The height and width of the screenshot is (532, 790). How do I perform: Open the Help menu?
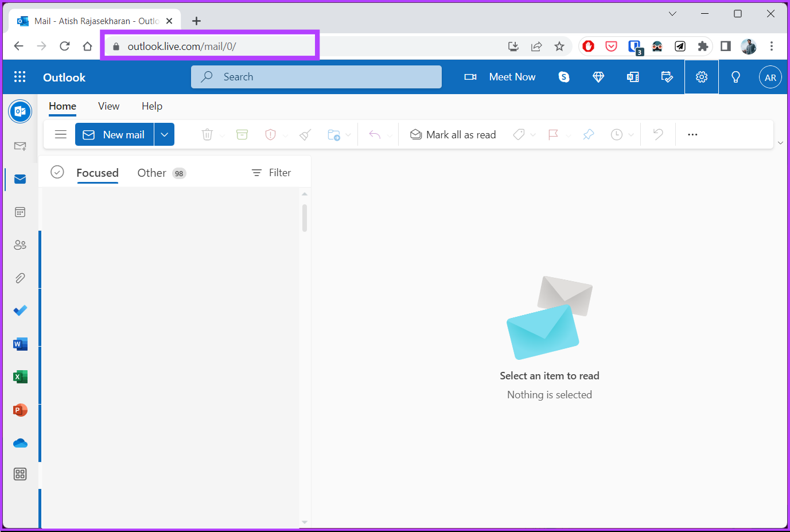pyautogui.click(x=151, y=106)
